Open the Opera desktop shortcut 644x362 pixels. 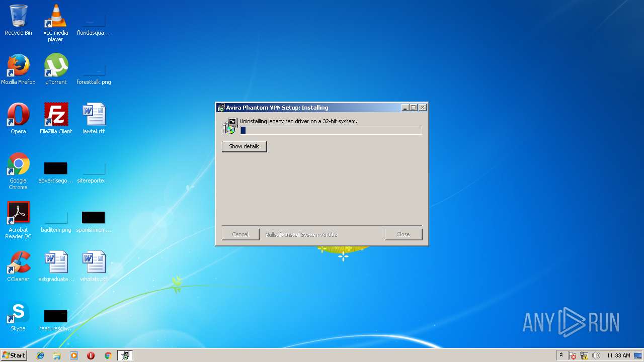(18, 119)
